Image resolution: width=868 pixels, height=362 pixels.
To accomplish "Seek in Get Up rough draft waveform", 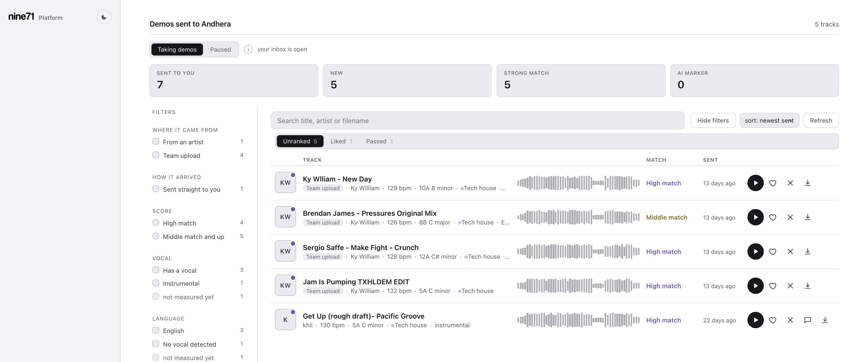I will (x=578, y=320).
